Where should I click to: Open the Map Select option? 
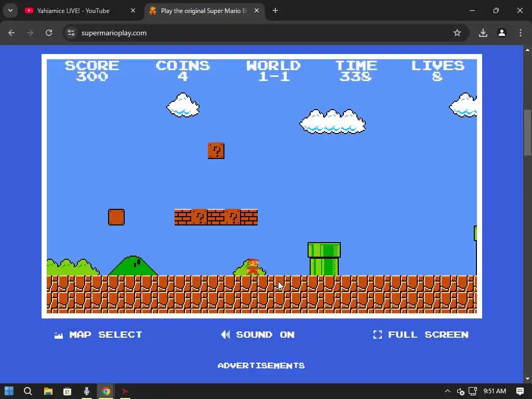[x=98, y=335]
